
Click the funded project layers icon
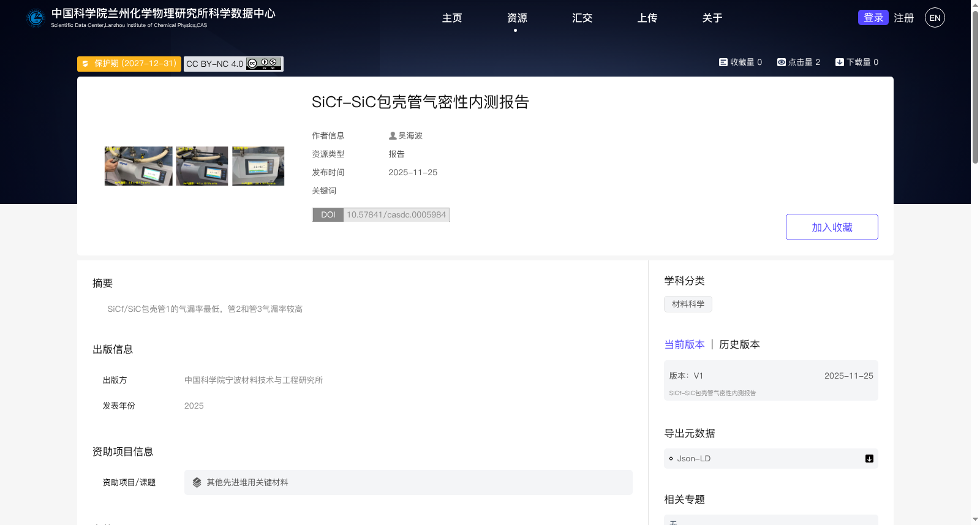pyautogui.click(x=197, y=483)
